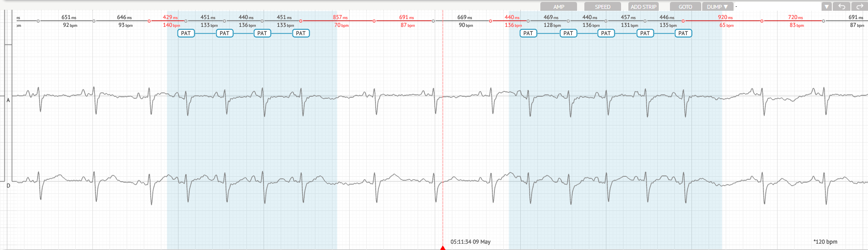868x250 pixels.
Task: Select the PAT label under 133 bpm near 451 ms
Action: click(x=224, y=33)
